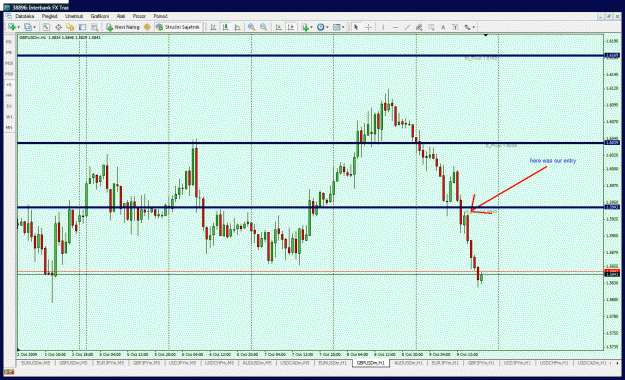Expand the Profiles dropdown arrow

pyautogui.click(x=34, y=27)
